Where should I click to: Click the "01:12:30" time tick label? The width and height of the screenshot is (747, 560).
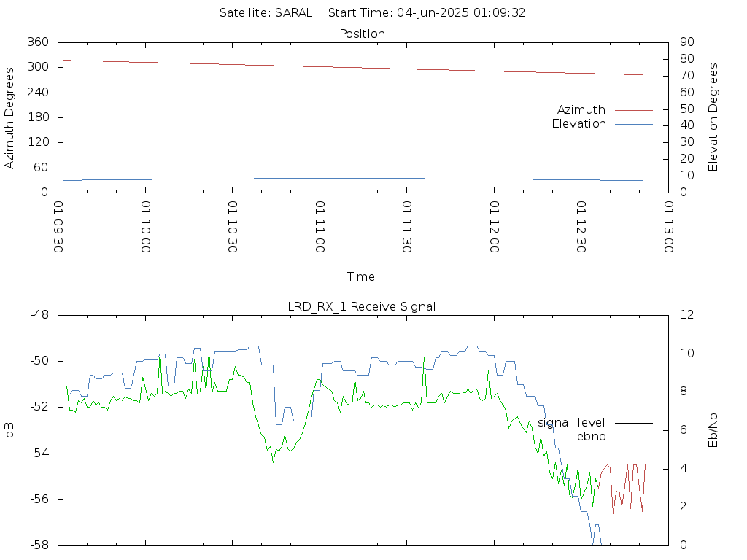coord(581,227)
